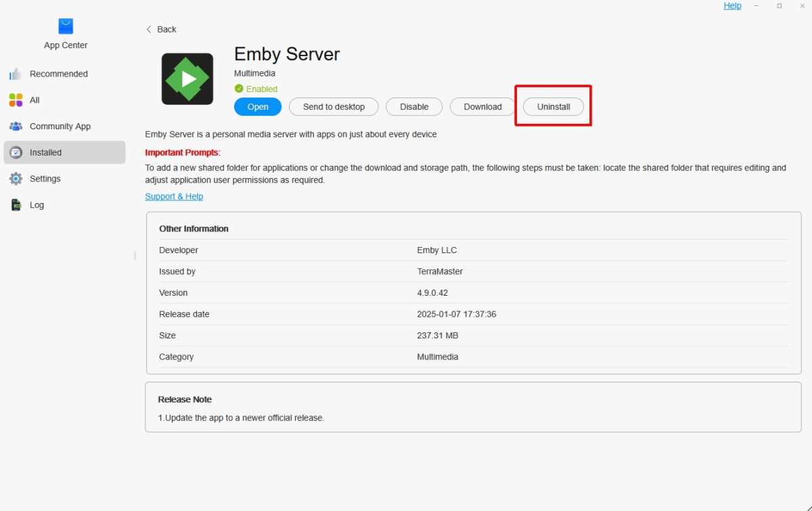Image resolution: width=812 pixels, height=511 pixels.
Task: Select the Installed apps sidebar icon
Action: point(14,152)
